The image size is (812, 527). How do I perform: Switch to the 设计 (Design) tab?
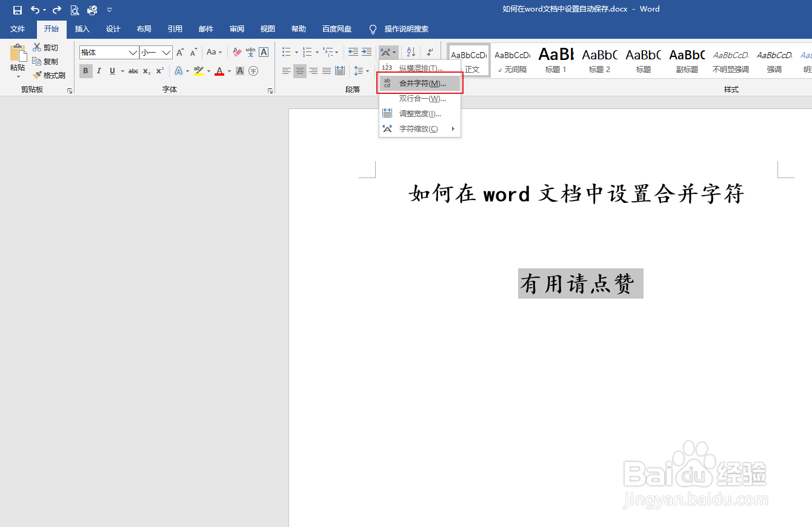coord(113,29)
